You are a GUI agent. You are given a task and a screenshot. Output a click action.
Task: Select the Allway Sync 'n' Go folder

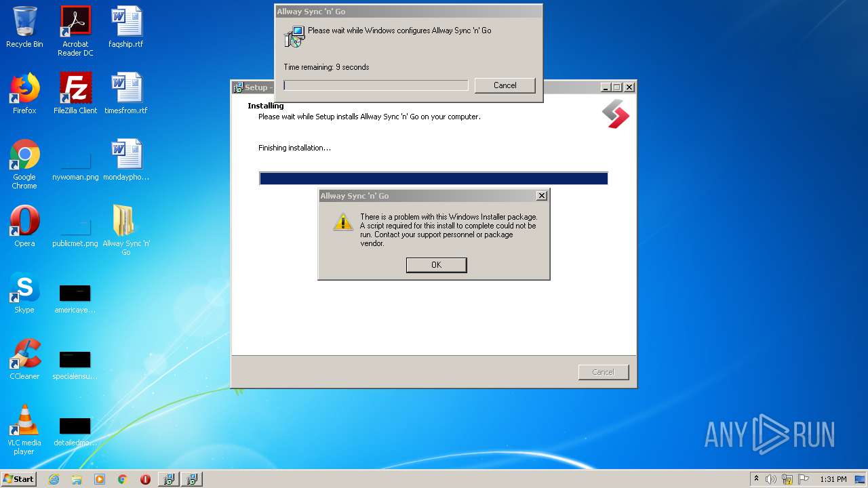point(126,230)
